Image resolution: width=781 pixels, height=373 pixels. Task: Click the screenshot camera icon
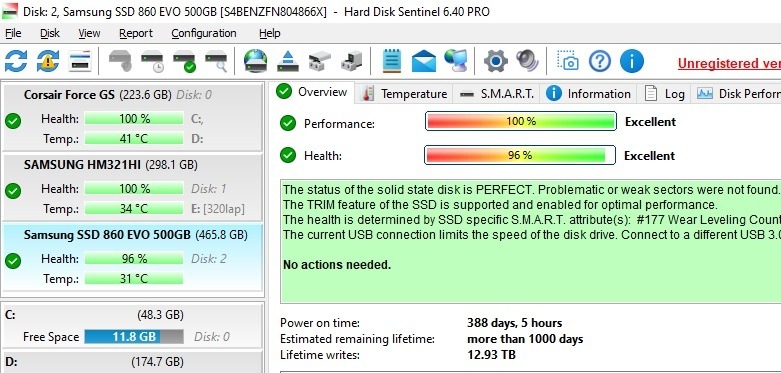(567, 61)
